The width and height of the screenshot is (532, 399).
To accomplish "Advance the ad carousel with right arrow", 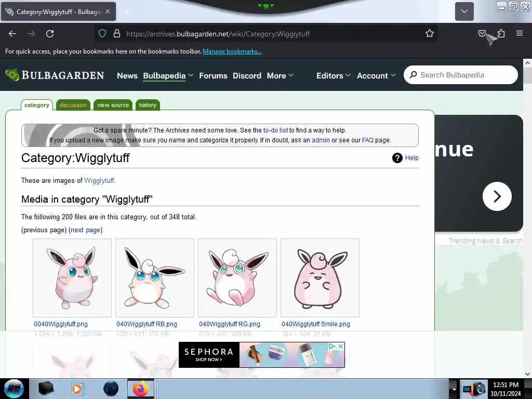I will pos(497,196).
